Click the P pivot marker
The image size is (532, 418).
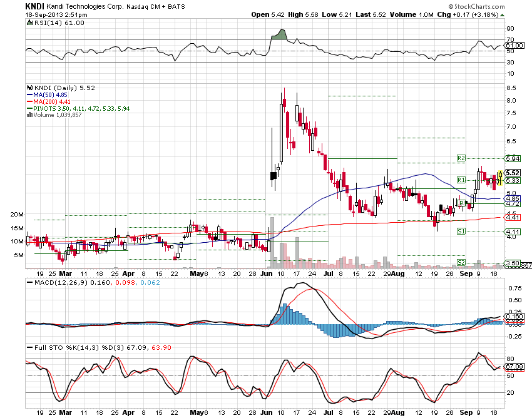461,203
